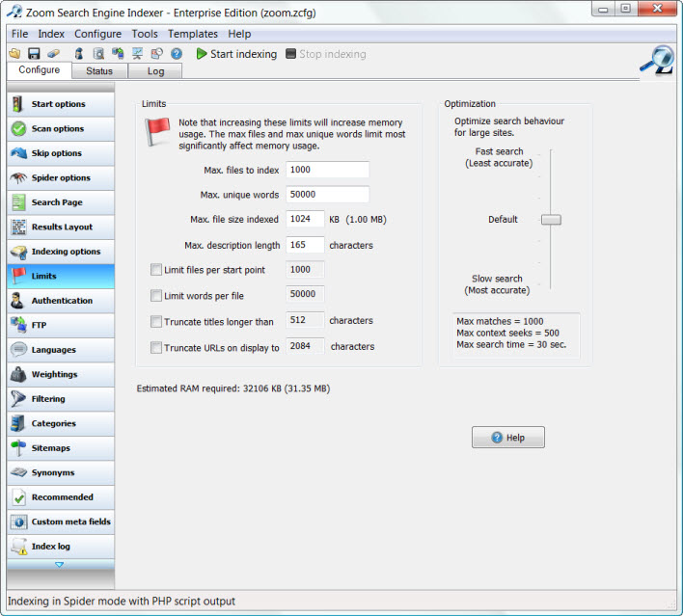Enable Limit words per file
This screenshot has width=683, height=616.
156,296
